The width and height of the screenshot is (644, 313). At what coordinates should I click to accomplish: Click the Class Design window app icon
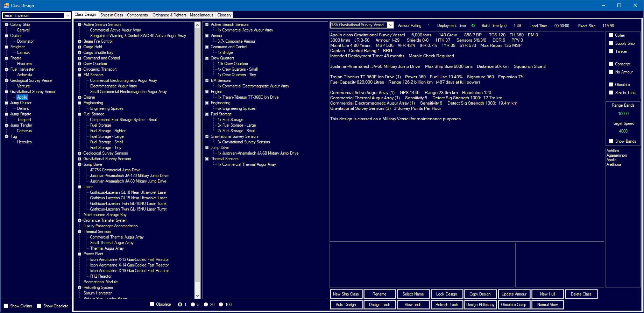pyautogui.click(x=6, y=5)
